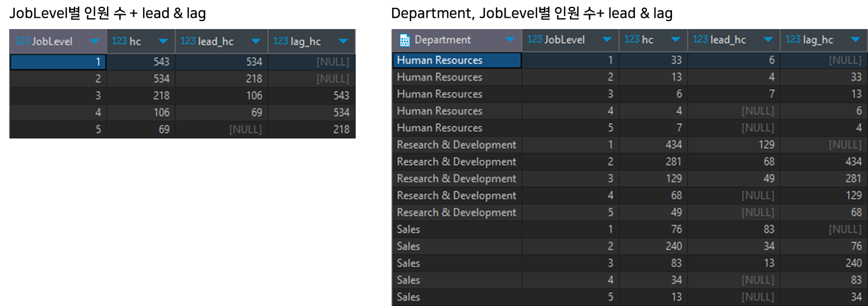
Task: Open the Department column filter arrow
Action: [x=510, y=39]
